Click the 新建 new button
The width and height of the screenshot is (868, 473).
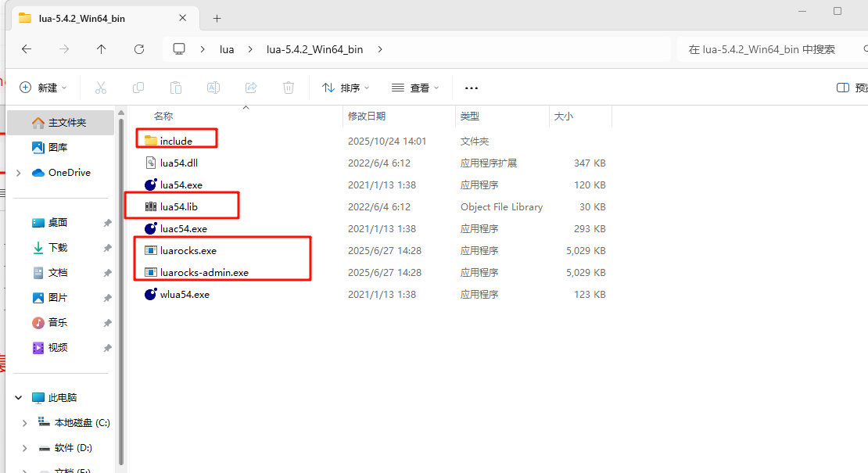click(x=43, y=88)
